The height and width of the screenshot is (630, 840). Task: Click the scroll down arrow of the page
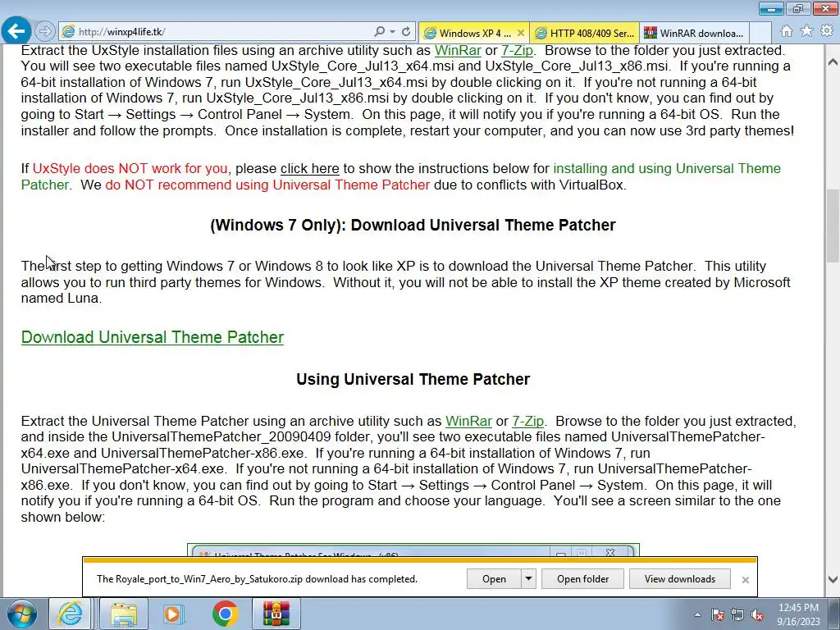833,579
